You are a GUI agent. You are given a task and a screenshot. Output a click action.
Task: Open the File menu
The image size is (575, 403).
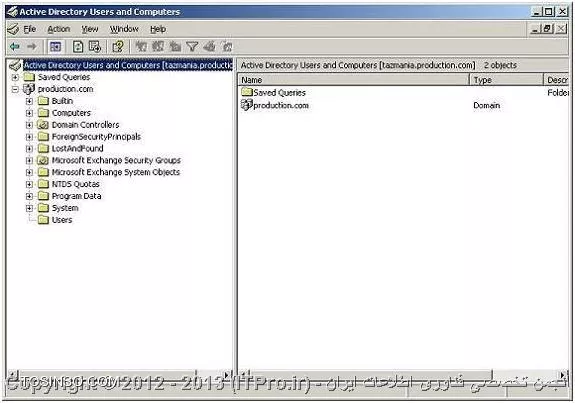point(30,29)
